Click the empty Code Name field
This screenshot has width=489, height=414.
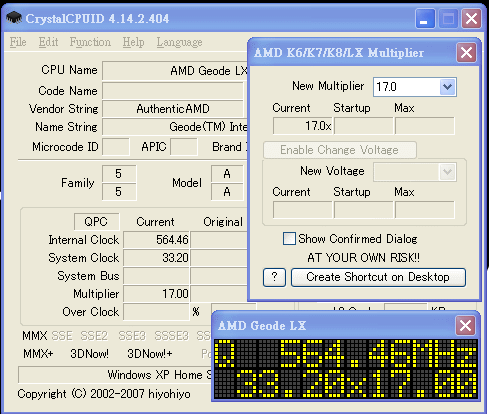pos(173,91)
